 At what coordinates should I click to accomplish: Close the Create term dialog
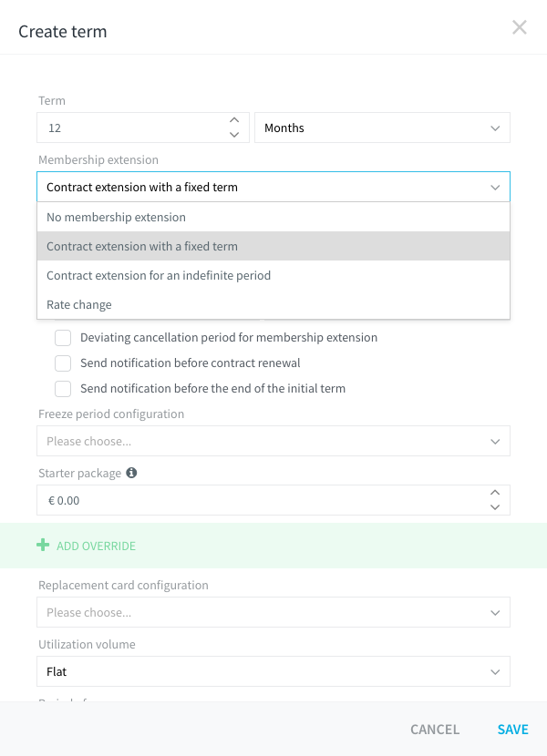(x=520, y=27)
